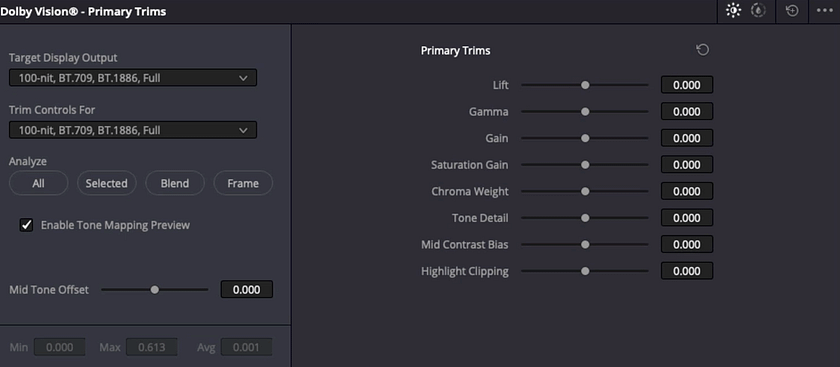
Task: Switch to the secondary trims droplet icon
Action: pyautogui.click(x=758, y=11)
